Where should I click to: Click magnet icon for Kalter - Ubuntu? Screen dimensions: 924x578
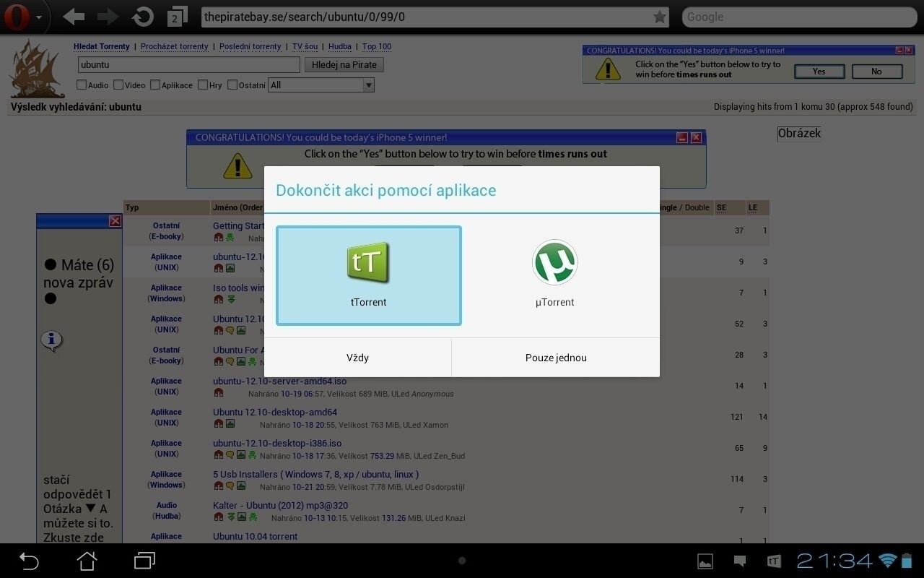click(x=219, y=517)
